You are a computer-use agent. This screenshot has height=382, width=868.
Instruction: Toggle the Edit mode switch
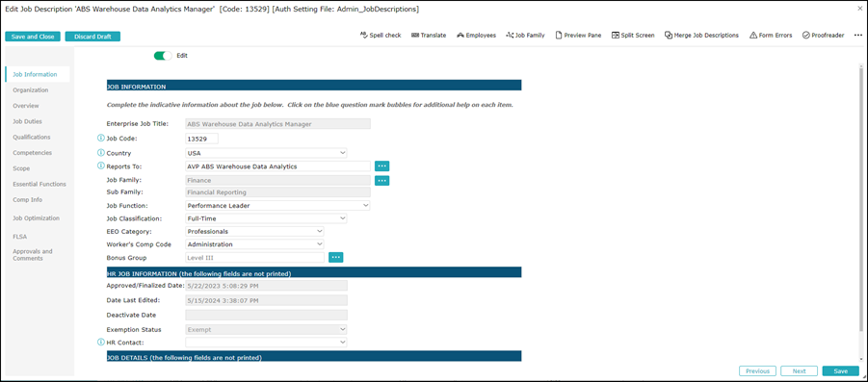click(x=163, y=56)
